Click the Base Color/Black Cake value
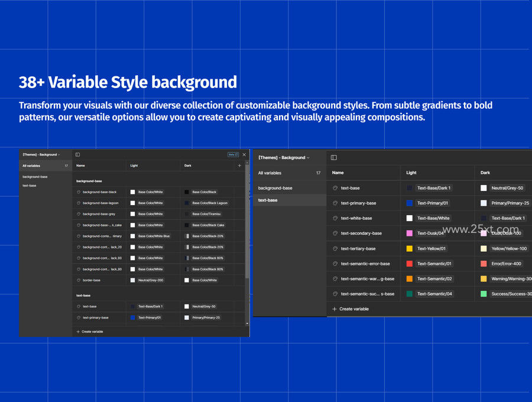Viewport: 532px width, 402px height. [x=208, y=225]
